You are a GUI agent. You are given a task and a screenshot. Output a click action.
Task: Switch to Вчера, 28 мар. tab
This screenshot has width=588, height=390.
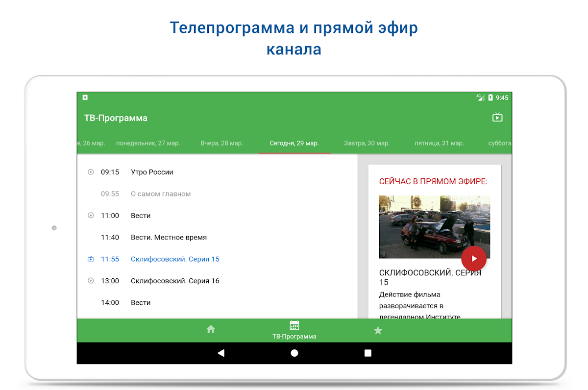coord(221,144)
